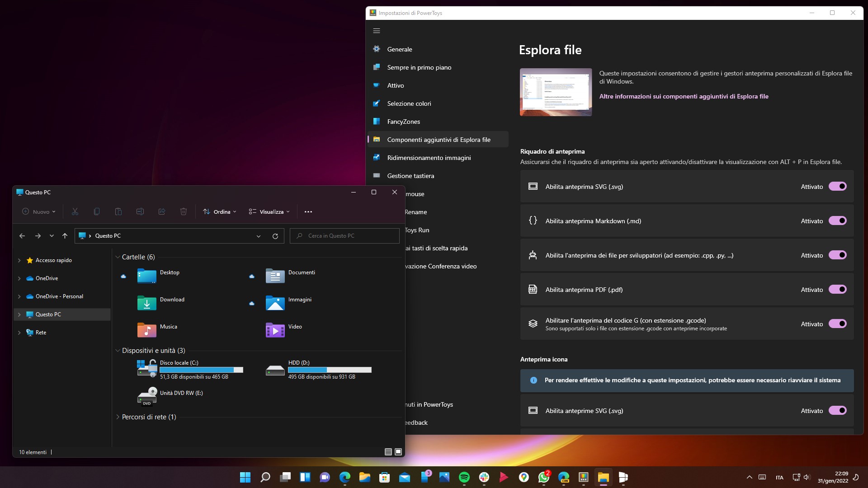This screenshot has height=488, width=868.
Task: Click the Paste toolbar icon
Action: point(118,211)
